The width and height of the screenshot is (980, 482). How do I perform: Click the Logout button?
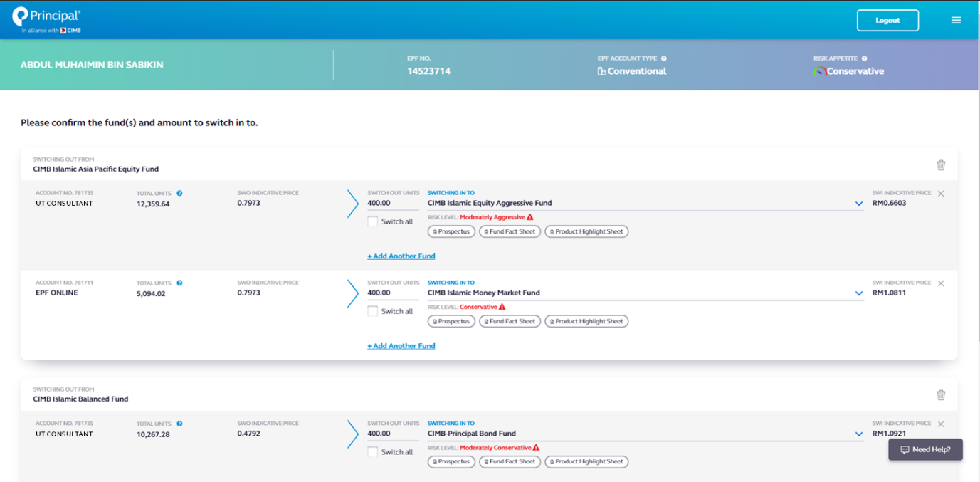point(887,20)
